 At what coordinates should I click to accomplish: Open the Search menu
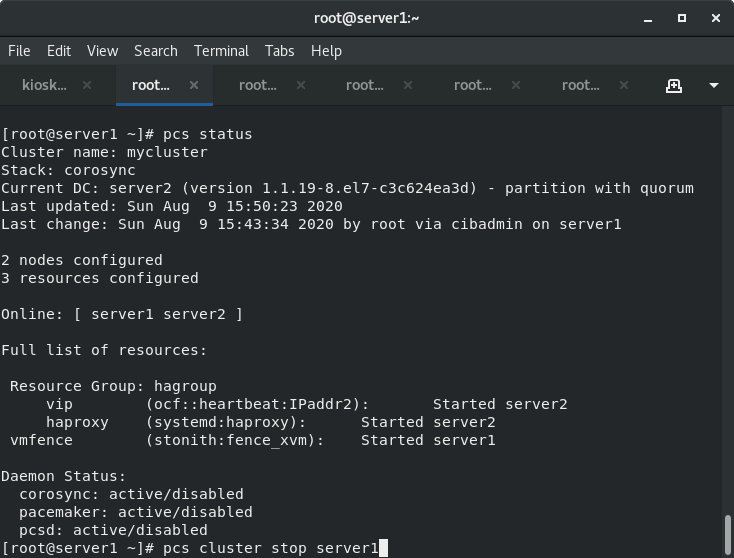(x=156, y=51)
